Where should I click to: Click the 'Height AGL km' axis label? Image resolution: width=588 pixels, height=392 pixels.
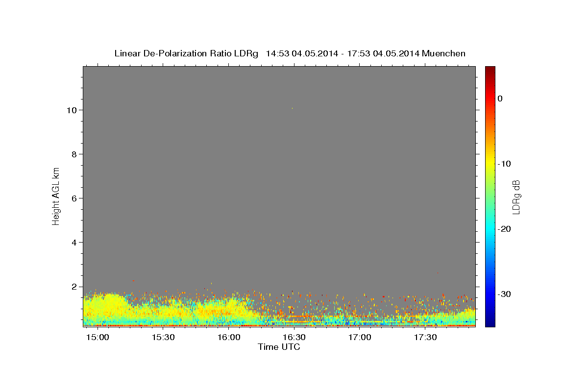pyautogui.click(x=56, y=196)
